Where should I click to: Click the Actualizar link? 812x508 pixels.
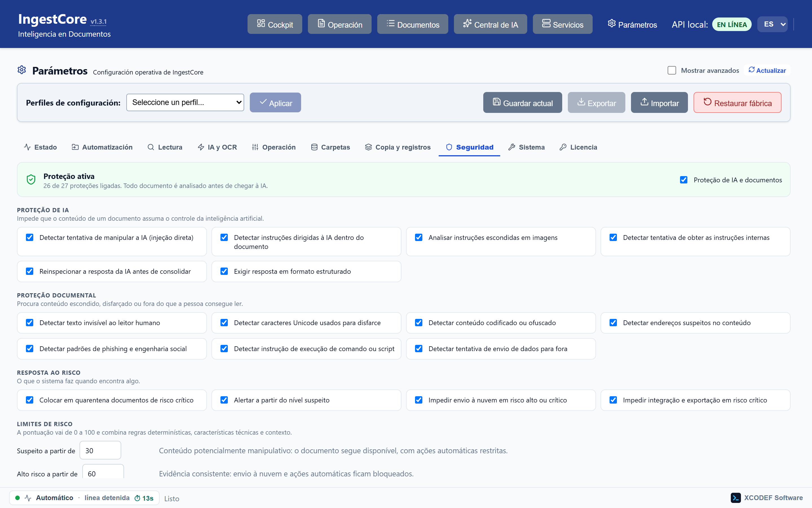[x=767, y=70]
